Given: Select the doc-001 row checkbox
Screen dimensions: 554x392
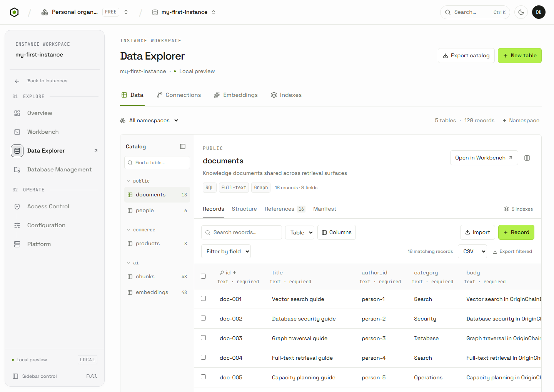Looking at the screenshot, I should pos(204,299).
